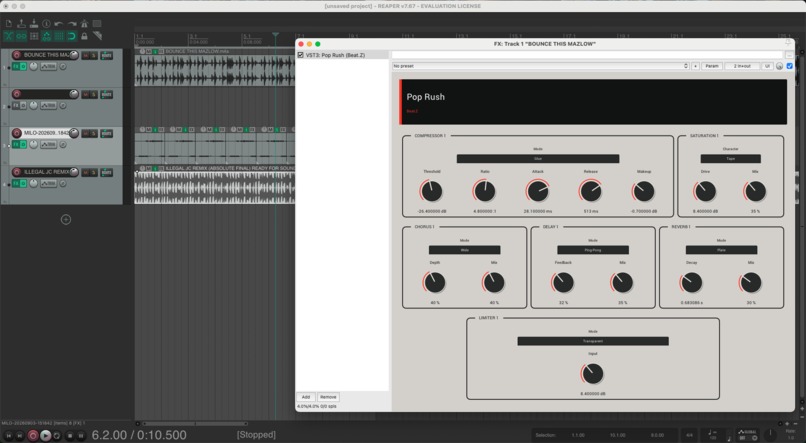Open Route button on MILO track
This screenshot has width=806, height=443.
click(106, 133)
